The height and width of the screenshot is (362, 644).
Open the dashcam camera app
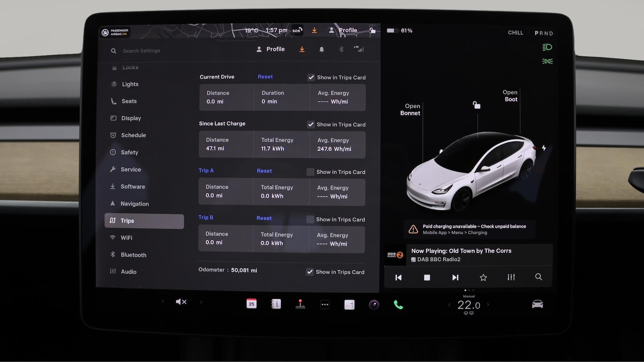coord(374,305)
